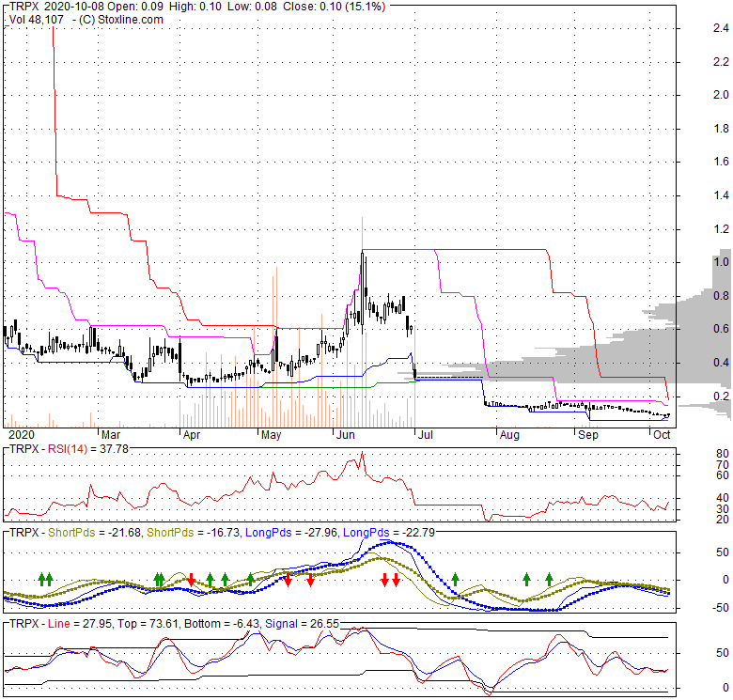733x700 pixels.
Task: Click the 'Line' label showing 27.95
Action: point(58,624)
